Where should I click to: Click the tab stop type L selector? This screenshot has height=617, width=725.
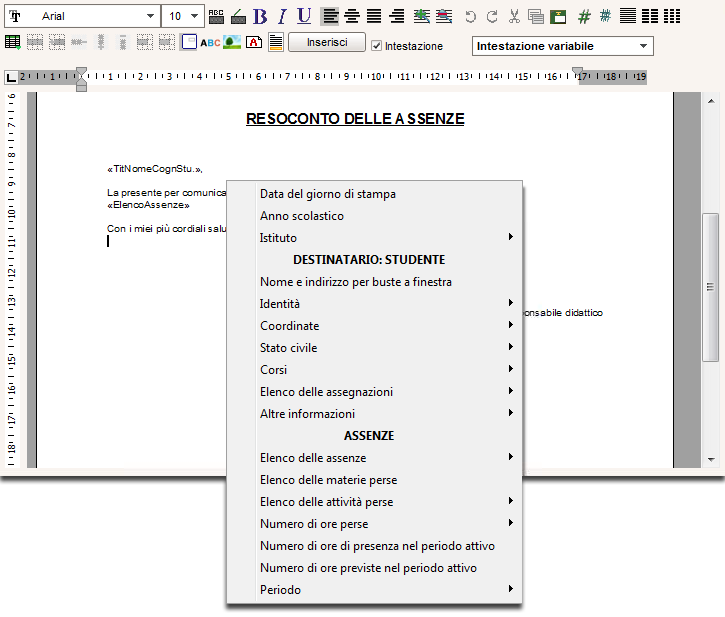tap(12, 77)
